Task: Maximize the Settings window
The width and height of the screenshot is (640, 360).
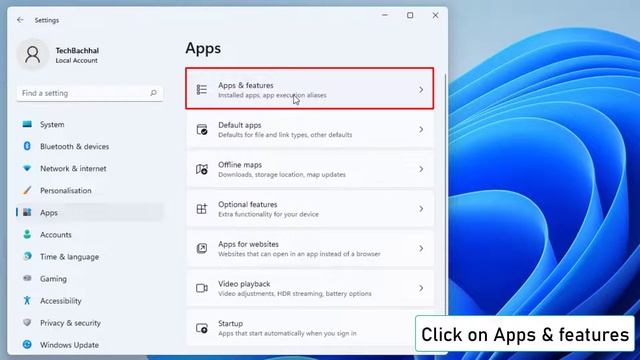Action: click(x=410, y=15)
